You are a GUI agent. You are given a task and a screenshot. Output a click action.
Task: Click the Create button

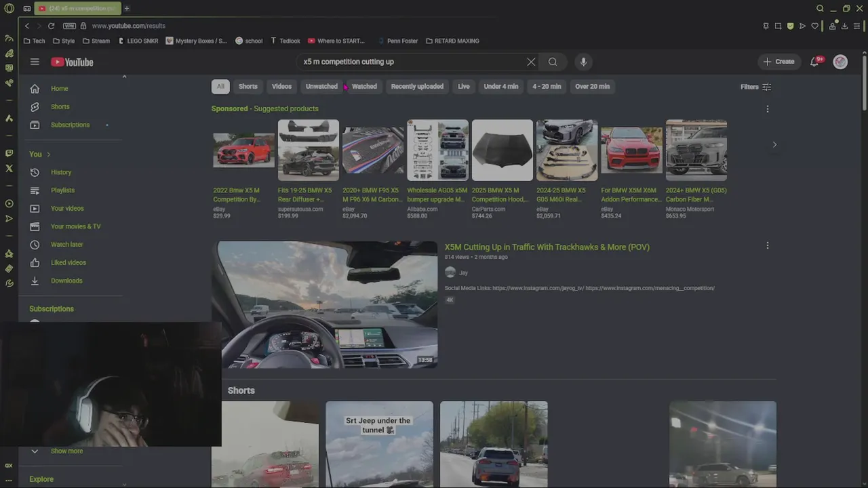pyautogui.click(x=778, y=62)
